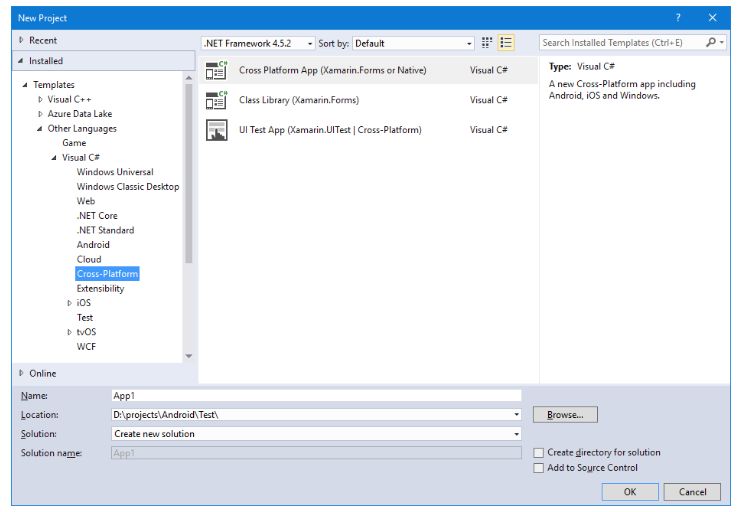Switch to small icons view
This screenshot has height=512, width=739.
(x=487, y=43)
